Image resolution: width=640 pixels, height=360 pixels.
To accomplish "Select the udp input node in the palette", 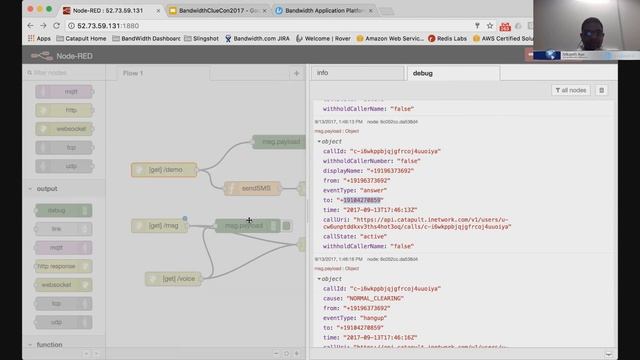I will pyautogui.click(x=64, y=166).
